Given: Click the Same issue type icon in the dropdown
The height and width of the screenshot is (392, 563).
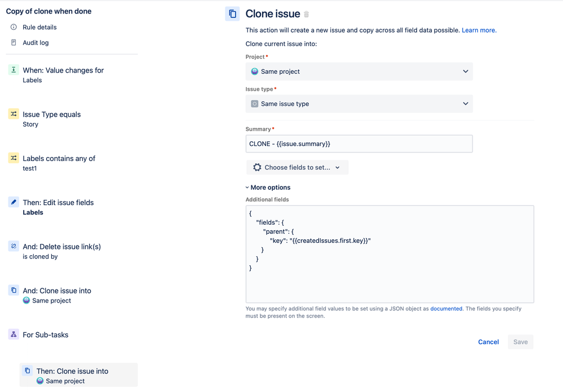Looking at the screenshot, I should click(x=255, y=104).
